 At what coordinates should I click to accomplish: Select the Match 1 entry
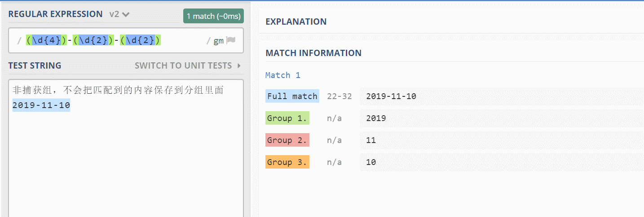click(x=283, y=75)
